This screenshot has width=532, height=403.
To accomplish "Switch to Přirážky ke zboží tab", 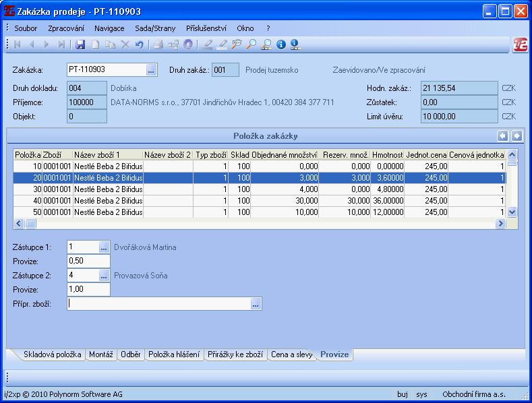I will pyautogui.click(x=235, y=354).
